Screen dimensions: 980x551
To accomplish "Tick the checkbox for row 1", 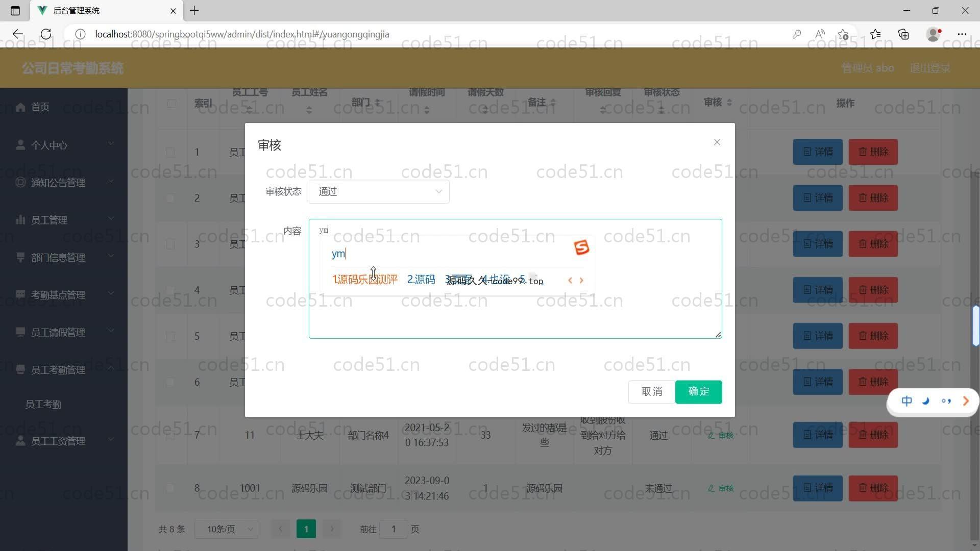I will 170,153.
